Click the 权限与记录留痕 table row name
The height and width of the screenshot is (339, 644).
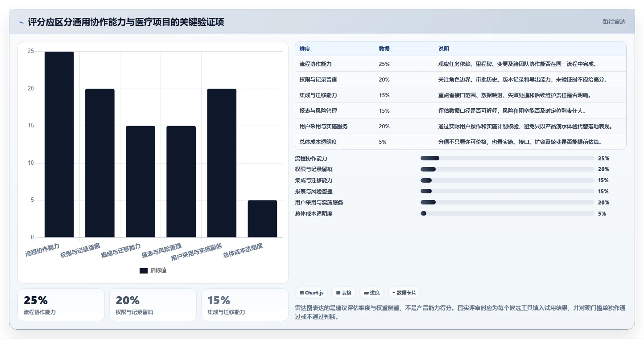click(x=318, y=80)
